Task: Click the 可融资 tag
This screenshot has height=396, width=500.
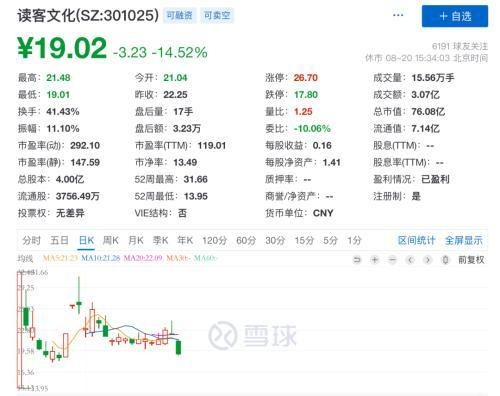Action: (180, 15)
